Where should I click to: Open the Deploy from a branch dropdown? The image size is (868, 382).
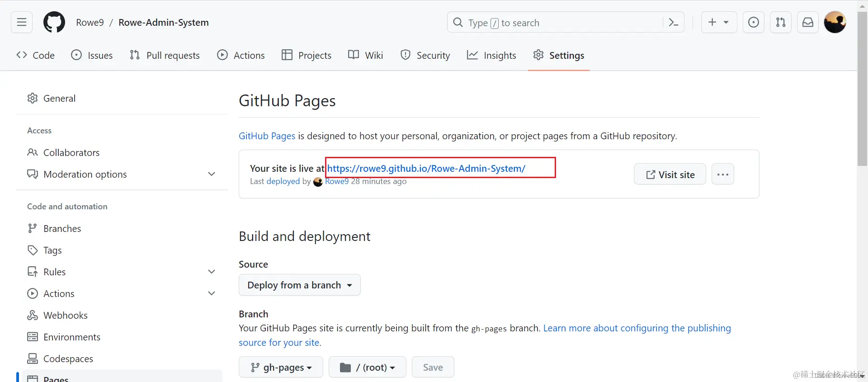coord(300,285)
